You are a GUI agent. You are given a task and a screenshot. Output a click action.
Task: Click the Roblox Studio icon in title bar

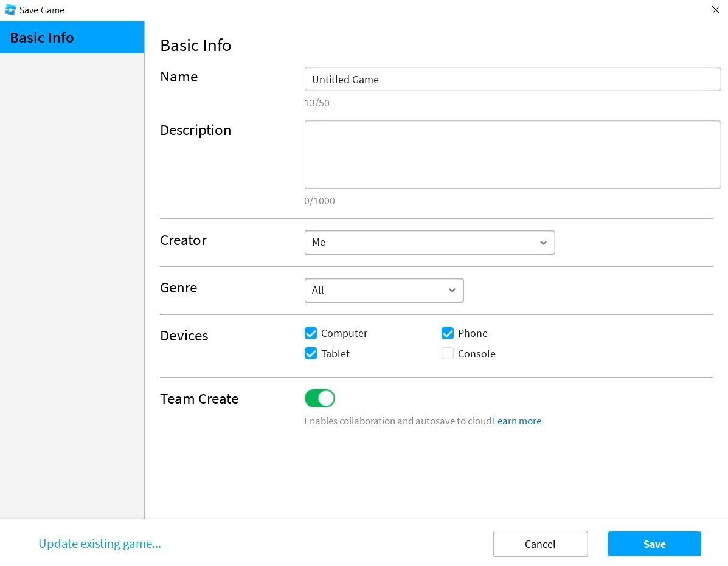pos(10,10)
